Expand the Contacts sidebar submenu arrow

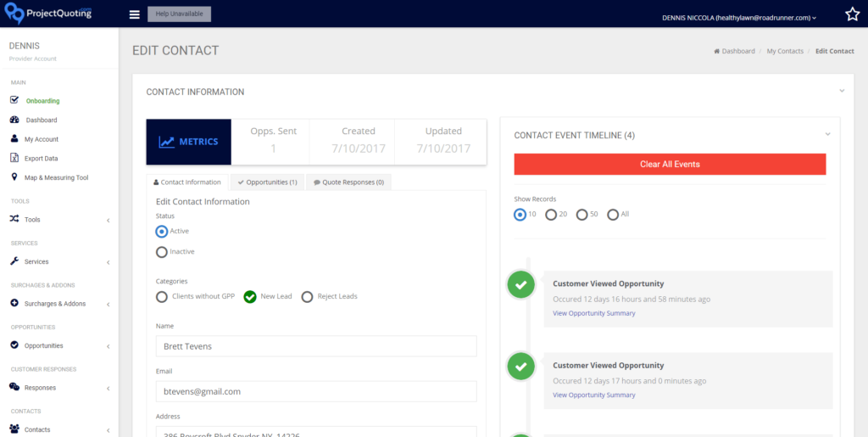[x=108, y=430]
